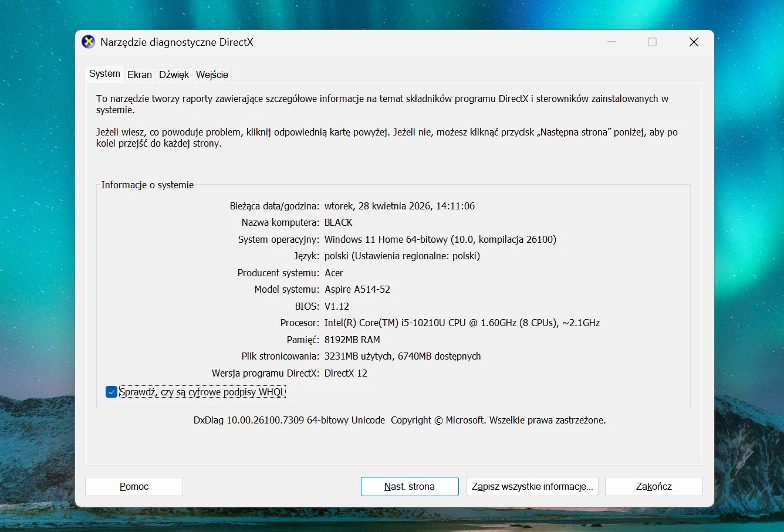Click the window title Narzędzie diagnostyczne DirectX
The width and height of the screenshot is (784, 532).
177,42
